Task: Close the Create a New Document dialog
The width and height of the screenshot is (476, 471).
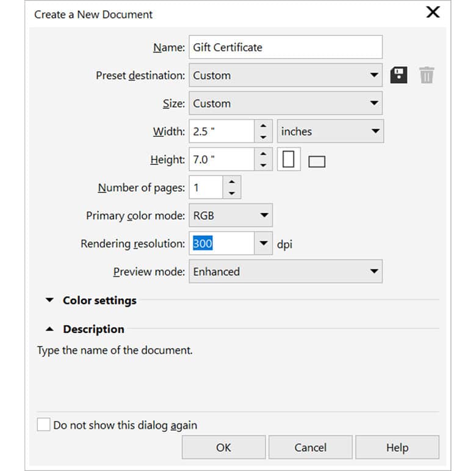Action: point(433,13)
